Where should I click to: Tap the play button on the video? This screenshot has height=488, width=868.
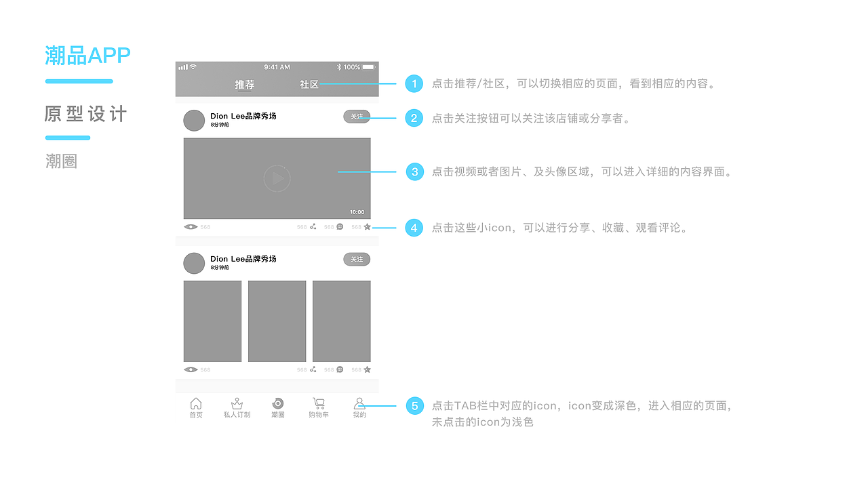277,178
